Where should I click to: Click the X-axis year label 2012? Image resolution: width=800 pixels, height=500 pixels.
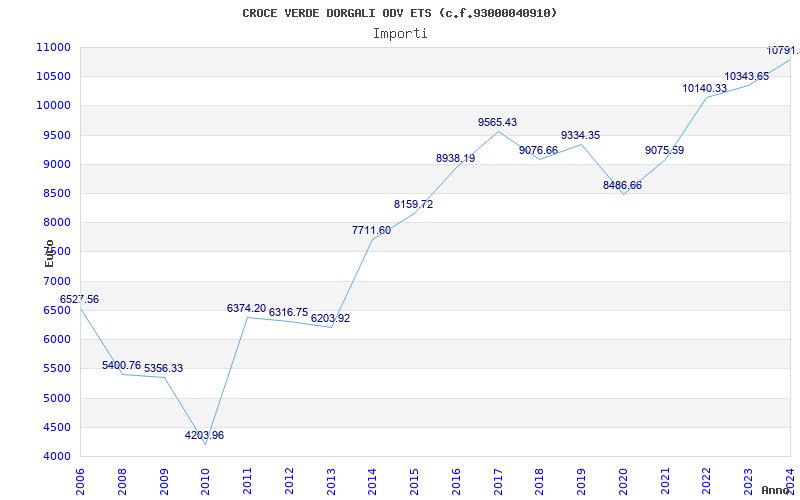289,482
